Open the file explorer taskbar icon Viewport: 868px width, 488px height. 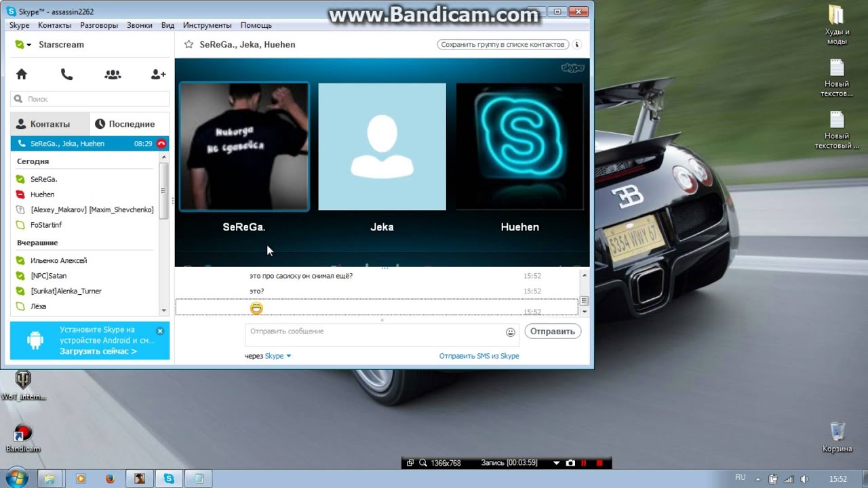[x=50, y=479]
